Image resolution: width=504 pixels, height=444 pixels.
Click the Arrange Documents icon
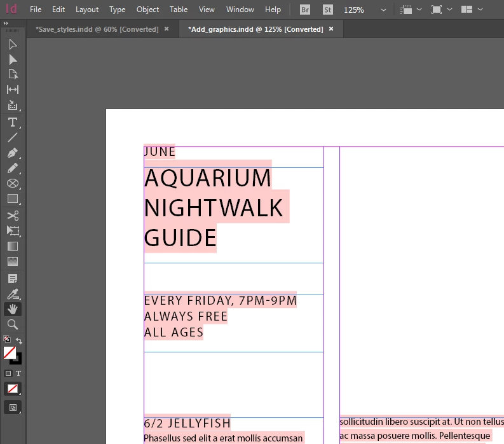click(x=467, y=10)
